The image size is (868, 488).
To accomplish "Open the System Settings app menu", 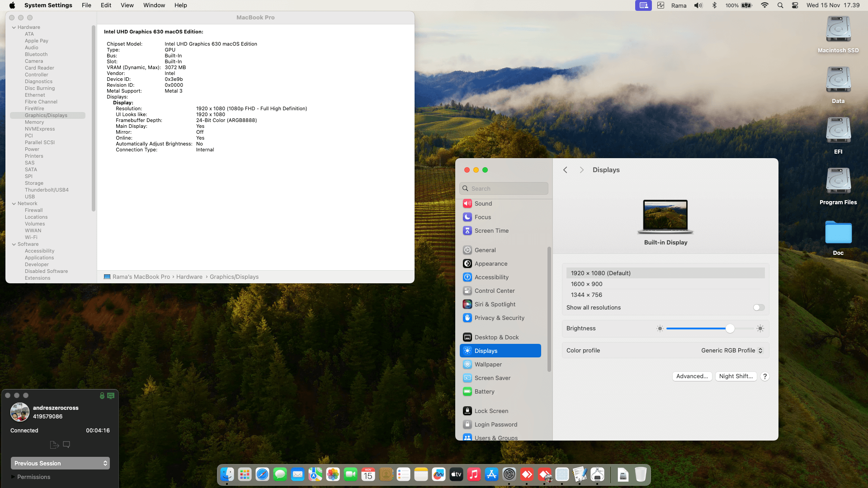I will 48,5.
